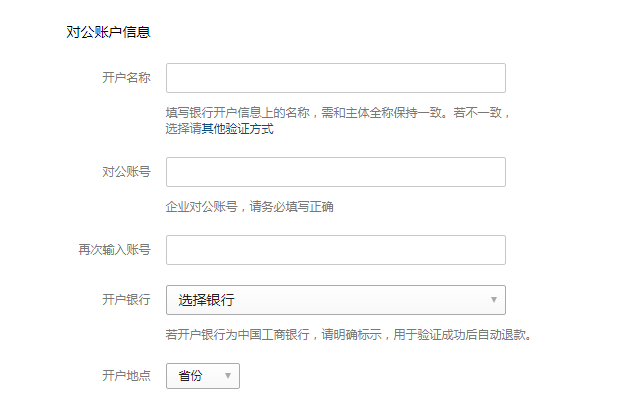Click the 中国工商银行 refund hint text
This screenshot has width=640, height=411.
click(347, 335)
